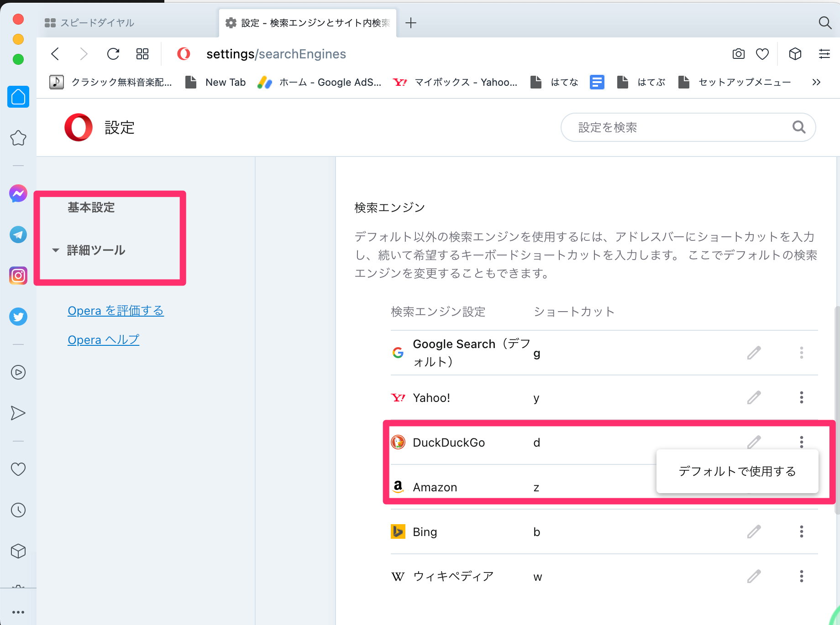Image resolution: width=840 pixels, height=625 pixels.
Task: Open 基本設定 in settings sidebar
Action: click(91, 208)
